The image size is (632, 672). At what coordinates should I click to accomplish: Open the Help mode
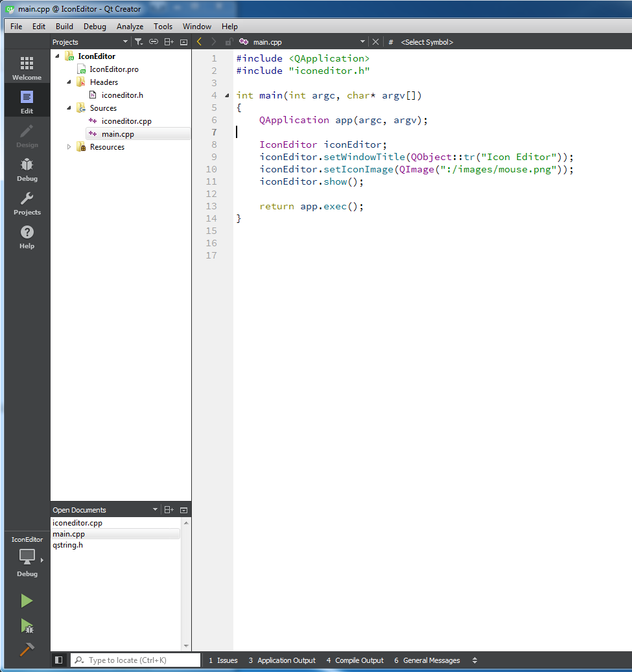pyautogui.click(x=27, y=237)
